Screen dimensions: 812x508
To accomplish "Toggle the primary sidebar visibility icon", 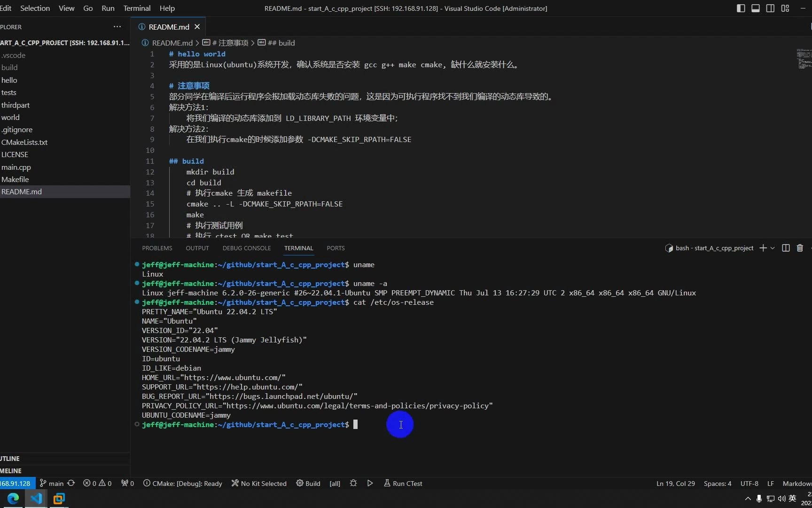I will click(741, 8).
